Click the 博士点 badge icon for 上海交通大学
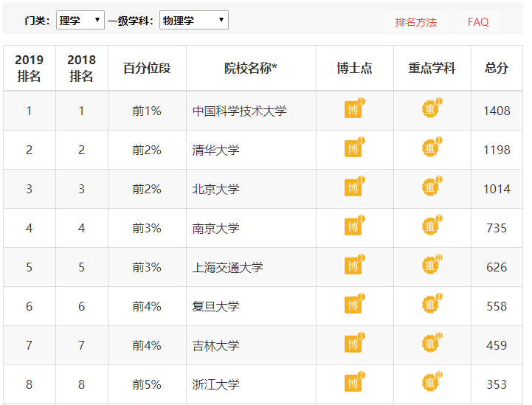 tap(354, 265)
